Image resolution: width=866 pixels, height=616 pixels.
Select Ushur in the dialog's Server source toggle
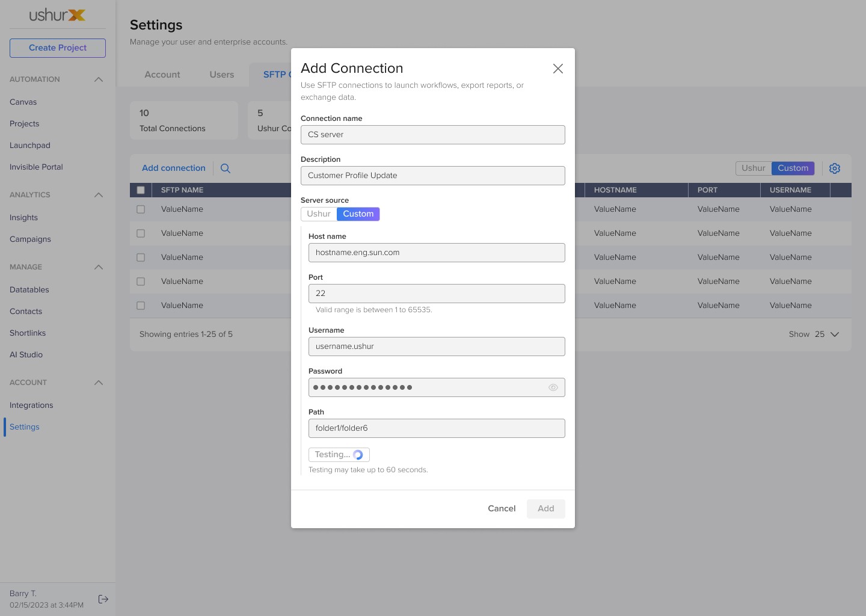click(x=319, y=214)
